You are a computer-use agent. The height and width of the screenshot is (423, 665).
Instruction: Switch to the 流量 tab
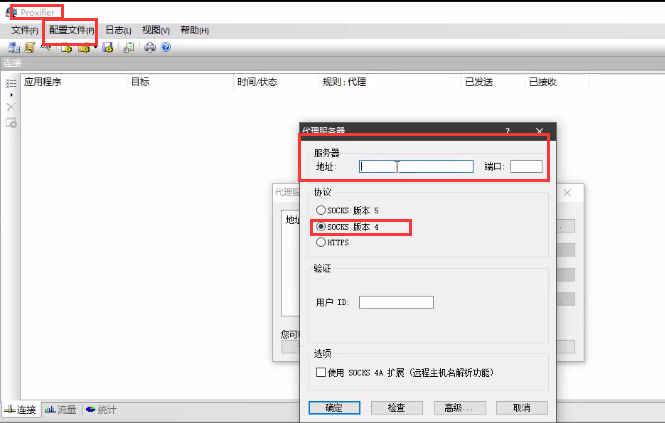61,410
